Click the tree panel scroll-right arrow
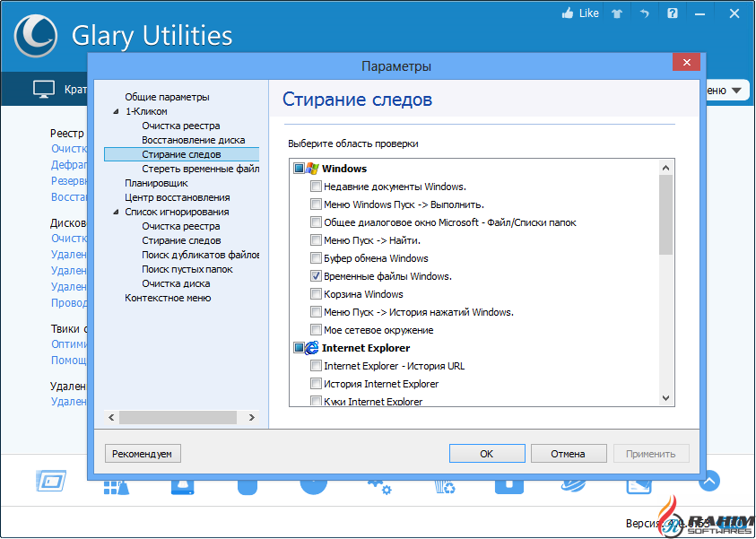The image size is (756, 539). point(251,417)
